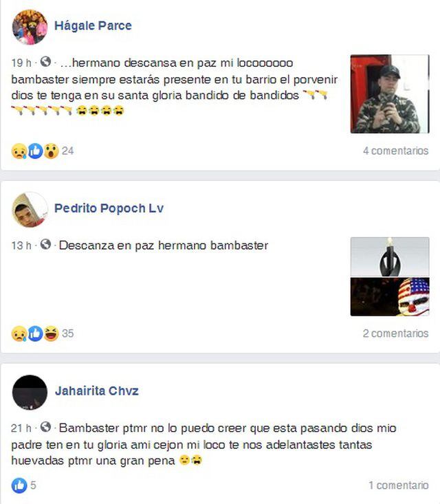Viewport: 440px width, 504px height.
Task: Open the American flag clown mask image
Action: [390, 296]
